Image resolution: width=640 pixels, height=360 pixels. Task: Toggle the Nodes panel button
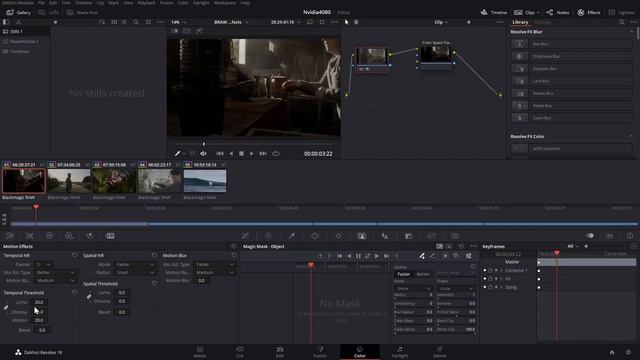(558, 13)
